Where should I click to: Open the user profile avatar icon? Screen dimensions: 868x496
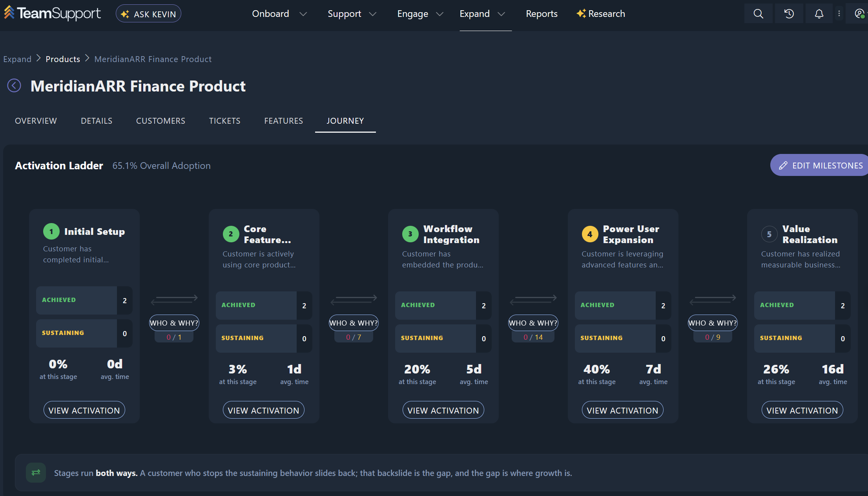click(x=860, y=14)
